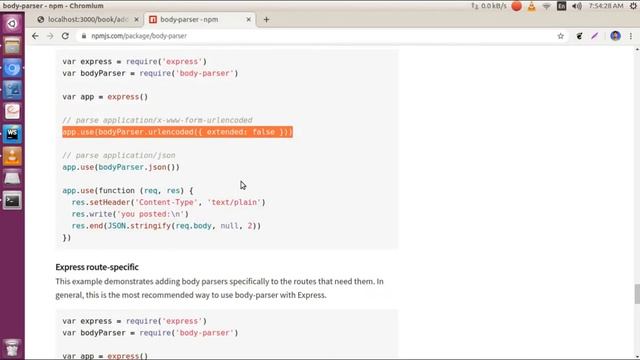Click the red recording indicator in tray
Image resolution: width=640 pixels, height=360 pixels.
(516, 6)
